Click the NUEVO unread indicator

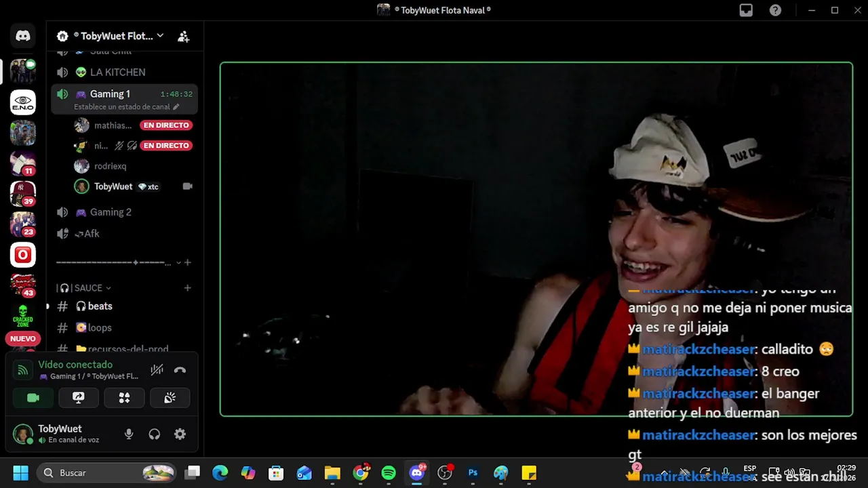[23, 338]
